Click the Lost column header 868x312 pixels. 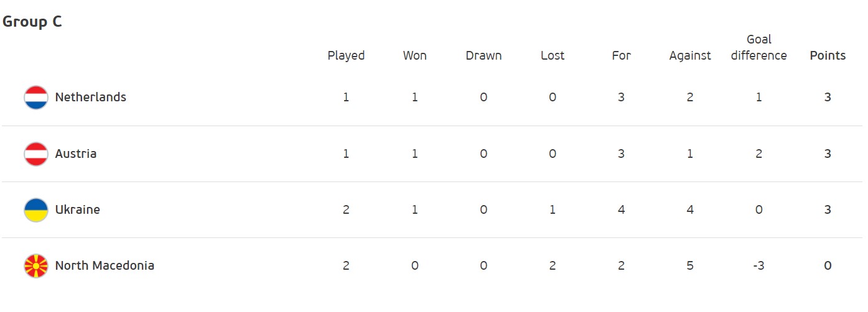tap(553, 55)
